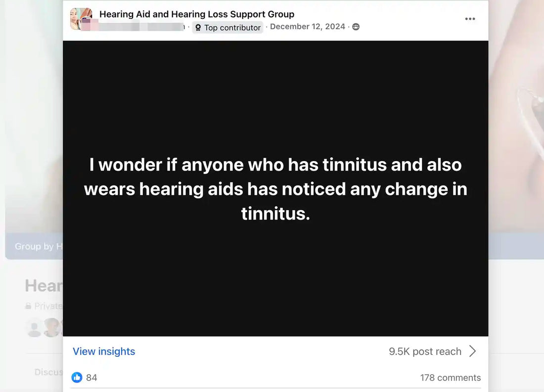The height and width of the screenshot is (392, 544).
Task: Click the default gray member avatar
Action: coord(34,327)
